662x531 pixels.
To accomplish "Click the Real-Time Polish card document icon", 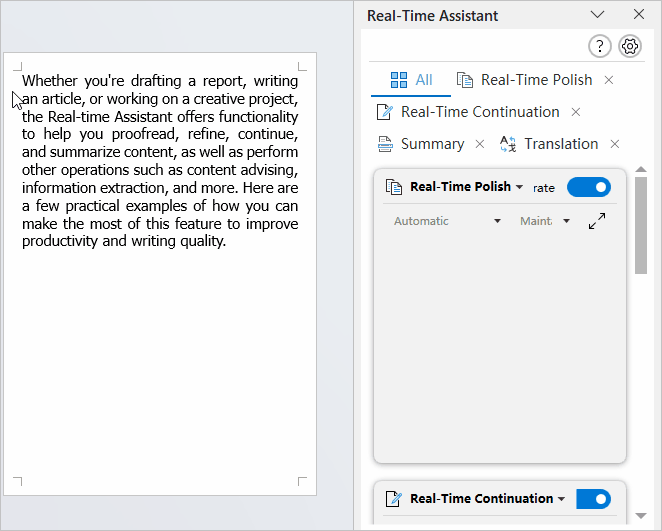I will [394, 187].
